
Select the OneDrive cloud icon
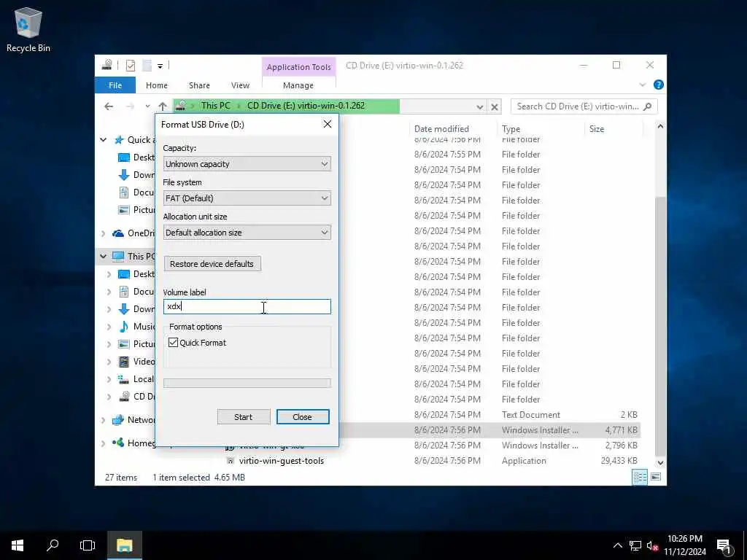pos(117,233)
